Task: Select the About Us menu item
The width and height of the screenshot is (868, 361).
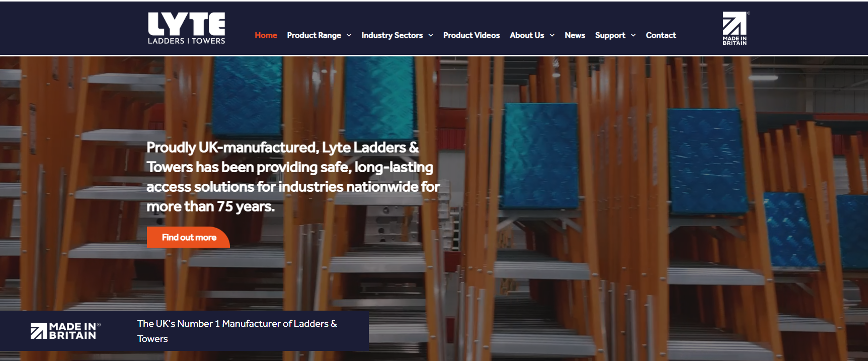Action: [527, 35]
